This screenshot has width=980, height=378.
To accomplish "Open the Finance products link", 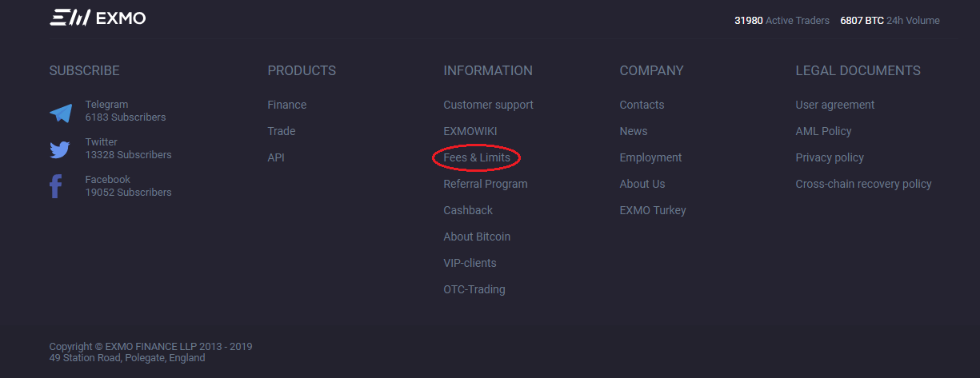I will tap(286, 105).
